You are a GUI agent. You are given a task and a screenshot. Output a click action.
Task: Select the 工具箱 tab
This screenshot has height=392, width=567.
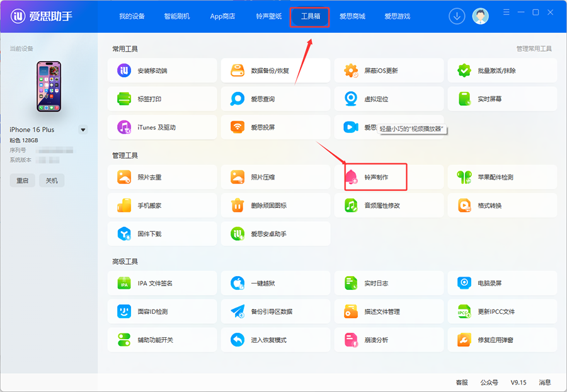[310, 16]
